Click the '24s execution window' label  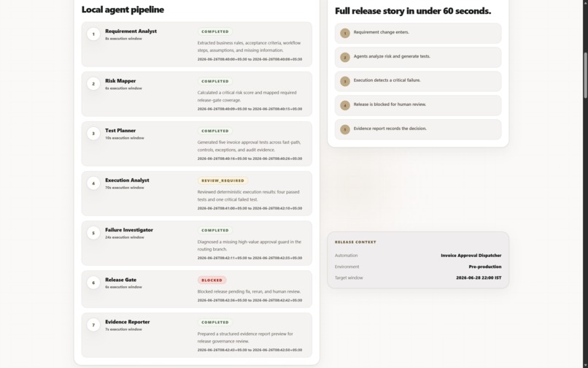click(125, 237)
